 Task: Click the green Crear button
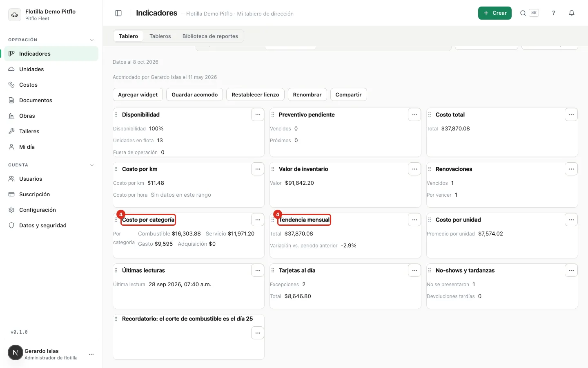(495, 13)
